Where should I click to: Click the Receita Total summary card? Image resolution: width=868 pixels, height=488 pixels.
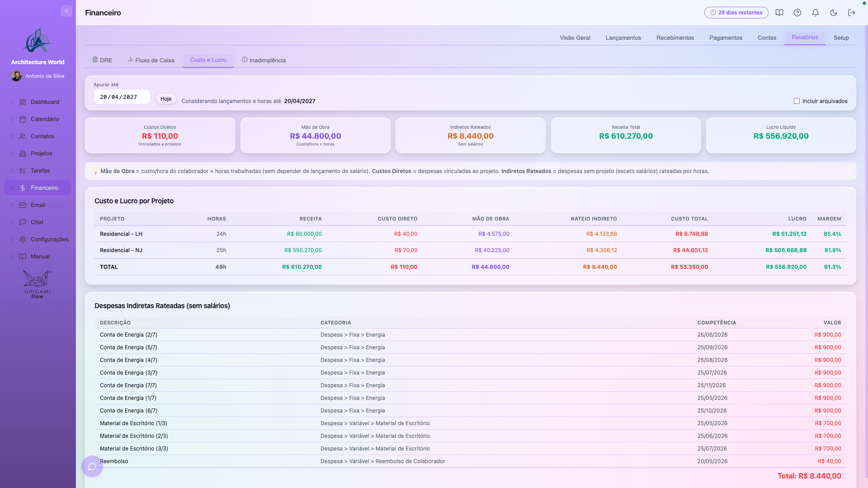pos(626,136)
